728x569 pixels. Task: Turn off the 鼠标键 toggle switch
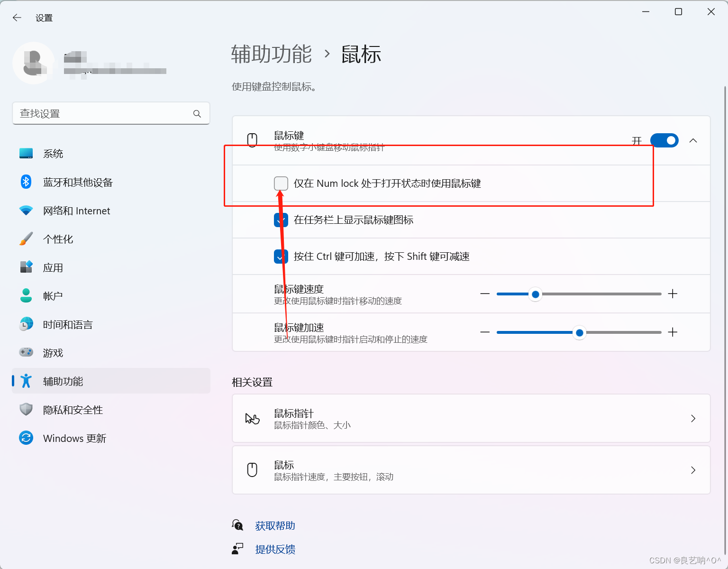pos(664,140)
